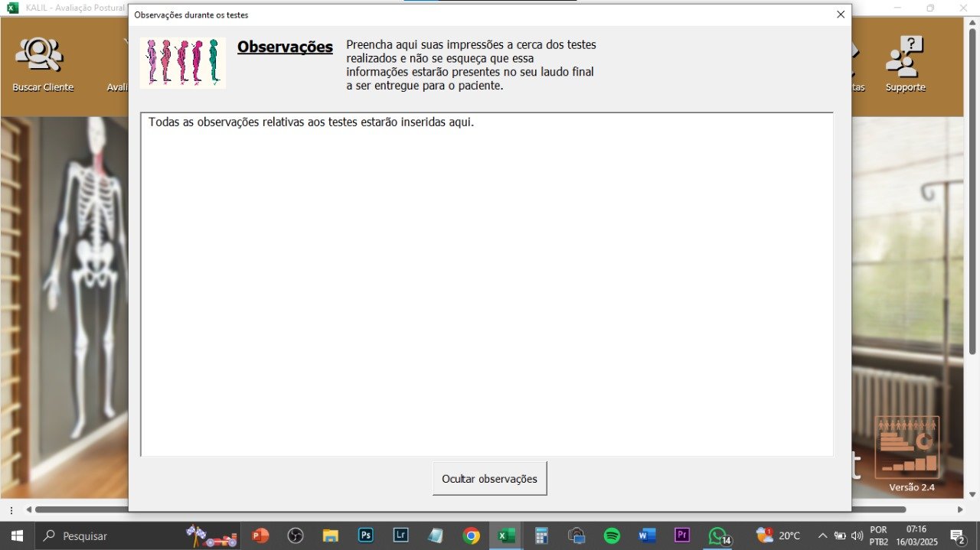Open Spotify from the taskbar
980x550 pixels.
612,535
